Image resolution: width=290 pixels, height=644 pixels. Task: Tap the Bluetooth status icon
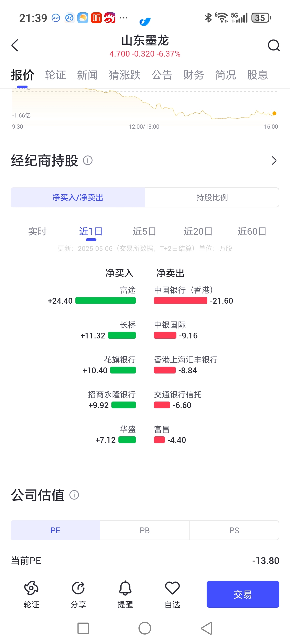click(x=208, y=17)
